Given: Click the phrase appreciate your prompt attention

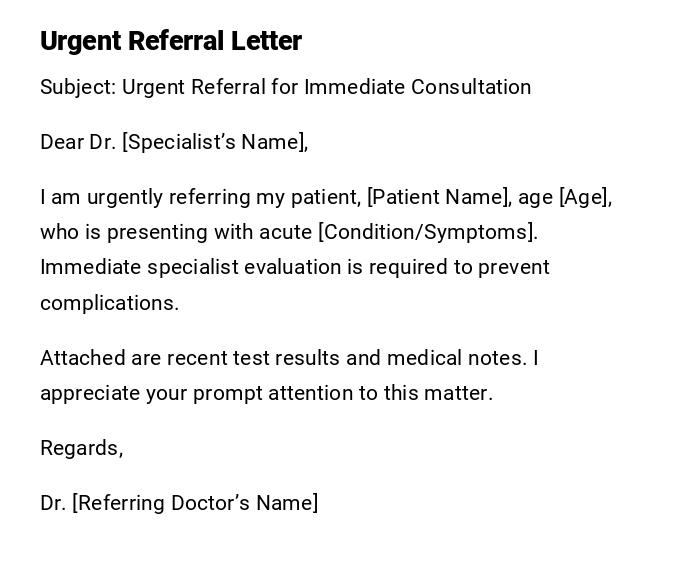Looking at the screenshot, I should click(x=220, y=393).
